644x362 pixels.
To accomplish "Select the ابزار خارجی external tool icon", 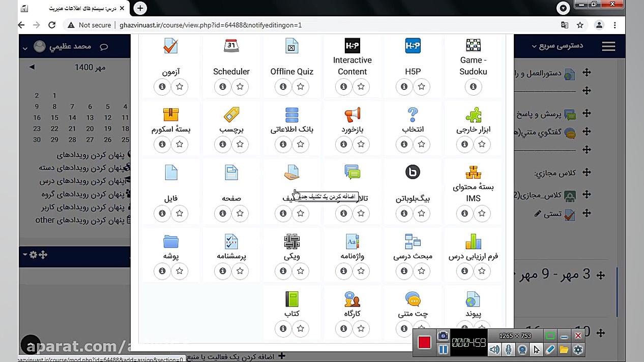I will tap(473, 115).
